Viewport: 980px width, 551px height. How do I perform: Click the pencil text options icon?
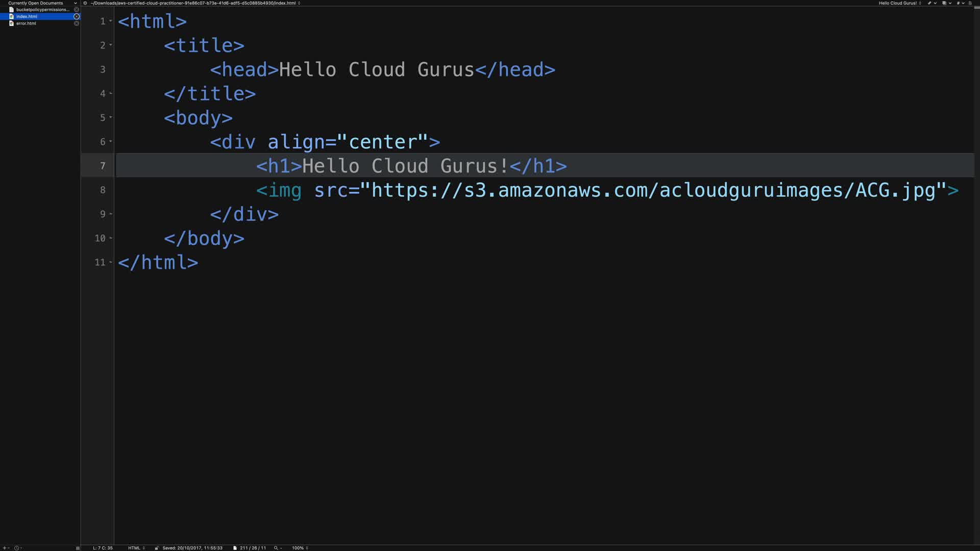click(929, 3)
